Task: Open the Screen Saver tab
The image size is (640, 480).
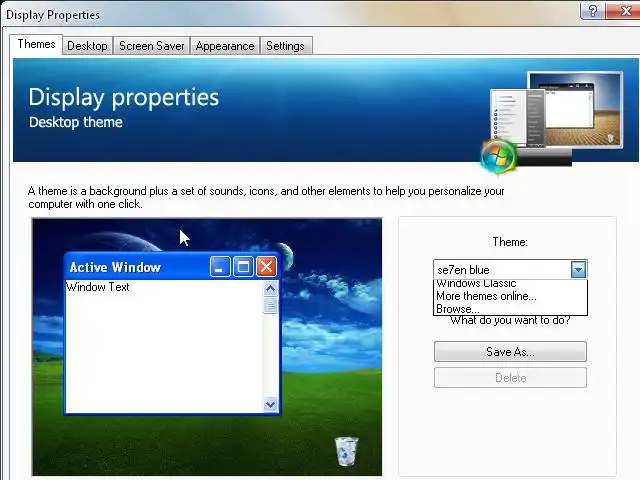Action: [x=151, y=46]
